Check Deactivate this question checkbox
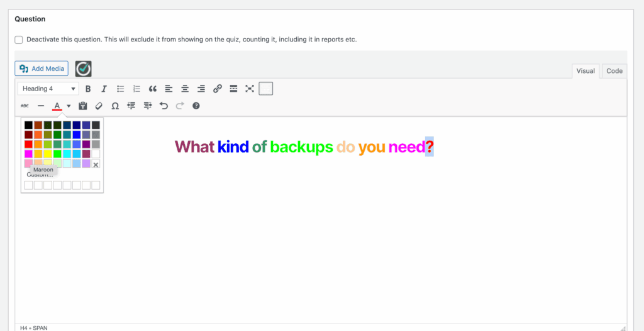Screen dimensions: 644x331 (18, 40)
